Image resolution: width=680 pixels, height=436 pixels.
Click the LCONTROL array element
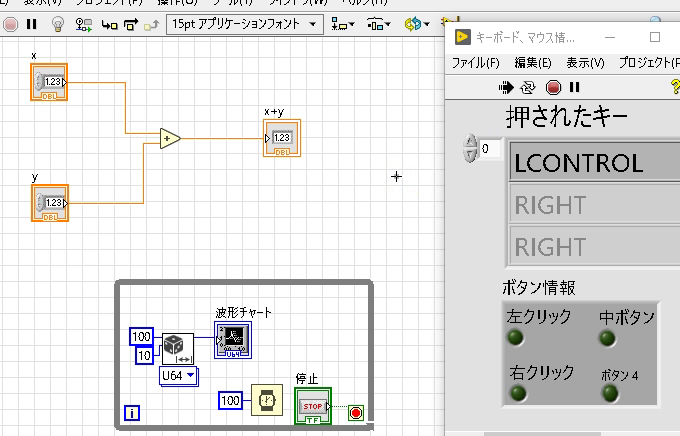point(595,163)
